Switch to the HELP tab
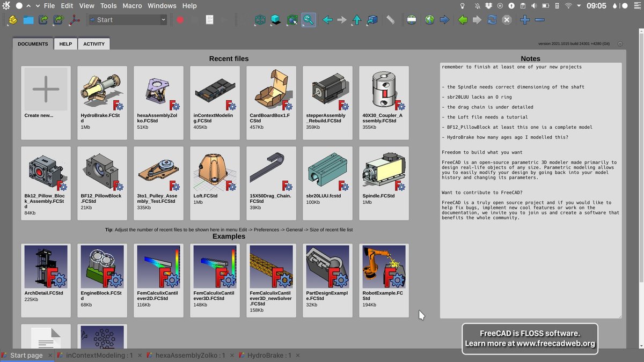The image size is (644, 362). tap(65, 44)
